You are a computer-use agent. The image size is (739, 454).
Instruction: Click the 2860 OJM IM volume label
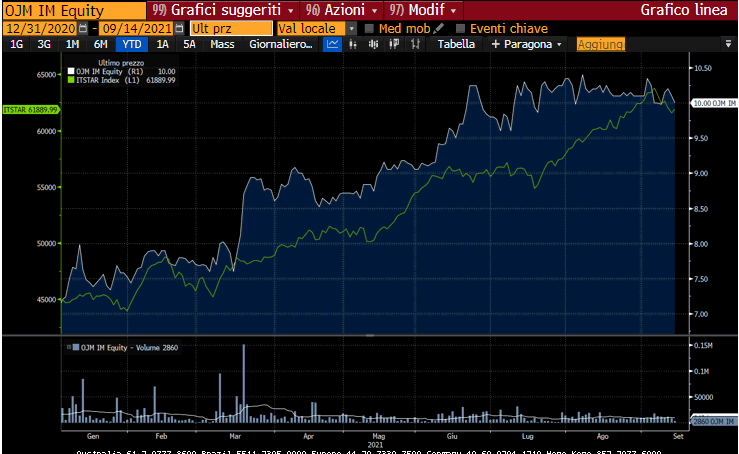714,421
